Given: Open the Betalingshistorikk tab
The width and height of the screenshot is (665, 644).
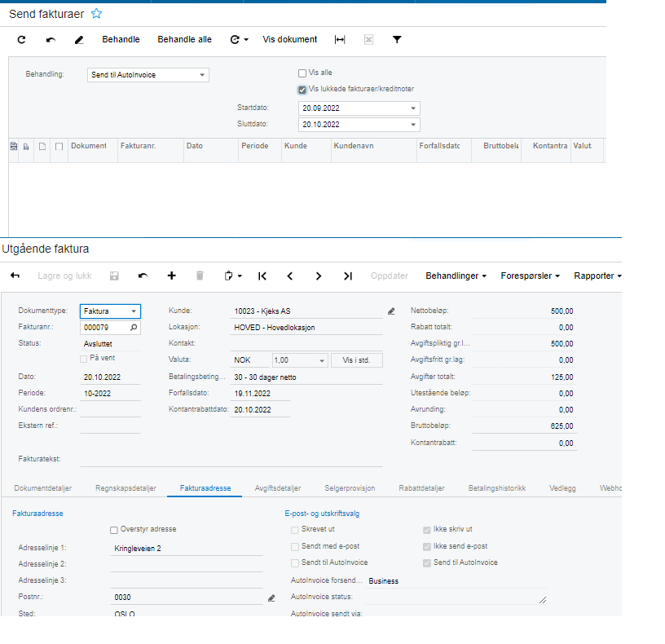Looking at the screenshot, I should pos(497,488).
